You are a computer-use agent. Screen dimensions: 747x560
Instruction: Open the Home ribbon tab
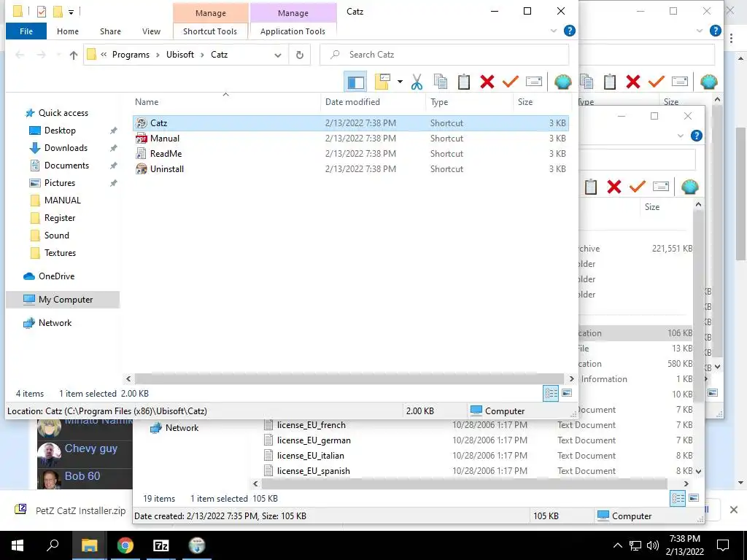tap(68, 31)
